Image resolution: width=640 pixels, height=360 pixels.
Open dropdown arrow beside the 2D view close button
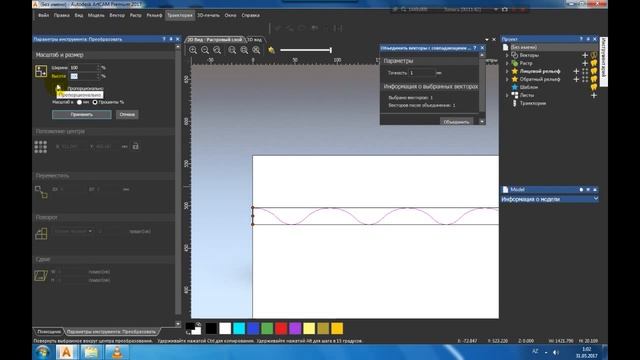click(487, 40)
